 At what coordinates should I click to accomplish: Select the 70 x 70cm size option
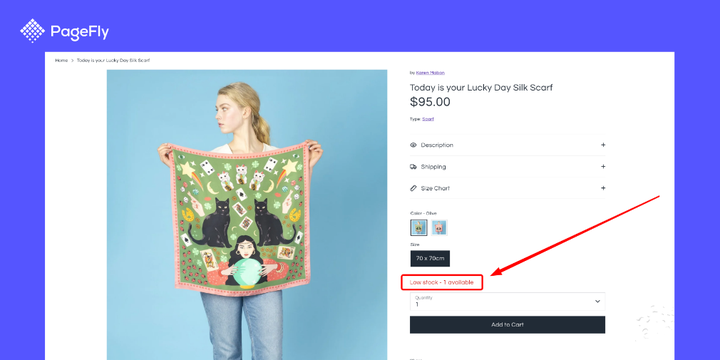pos(430,259)
